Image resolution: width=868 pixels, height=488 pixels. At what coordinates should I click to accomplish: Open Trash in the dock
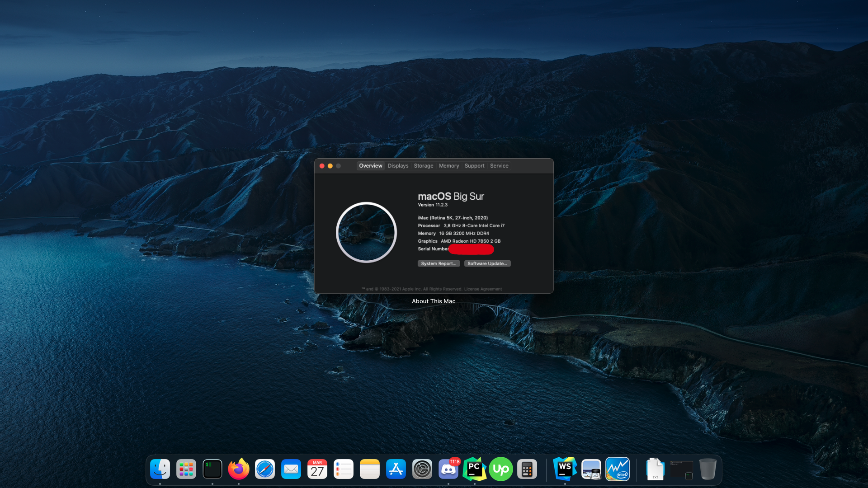[x=708, y=469]
